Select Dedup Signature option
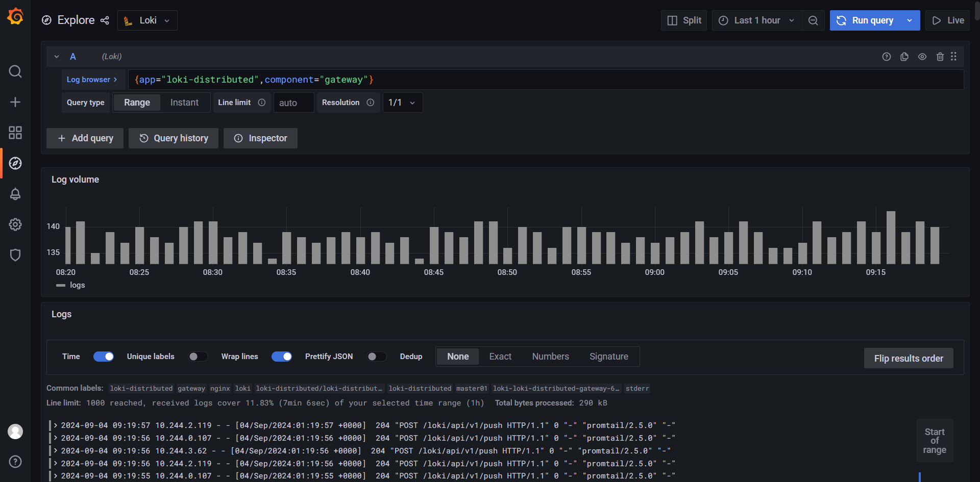The width and height of the screenshot is (980, 482). pyautogui.click(x=608, y=357)
